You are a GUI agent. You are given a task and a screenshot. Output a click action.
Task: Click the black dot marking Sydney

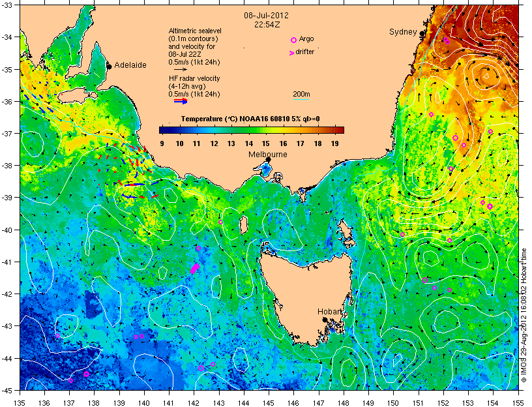(422, 33)
